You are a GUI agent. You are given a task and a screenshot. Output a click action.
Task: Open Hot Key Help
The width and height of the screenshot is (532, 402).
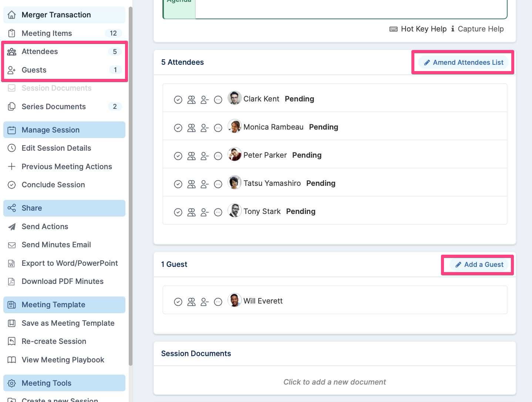click(418, 29)
